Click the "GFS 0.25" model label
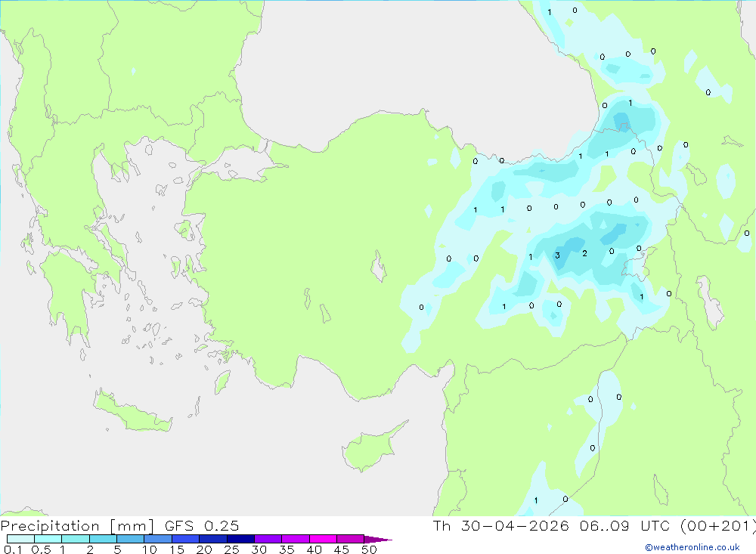The height and width of the screenshot is (554, 756). click(202, 526)
